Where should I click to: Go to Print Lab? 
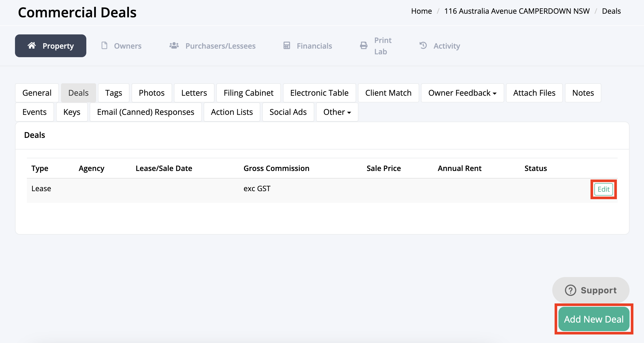[376, 46]
